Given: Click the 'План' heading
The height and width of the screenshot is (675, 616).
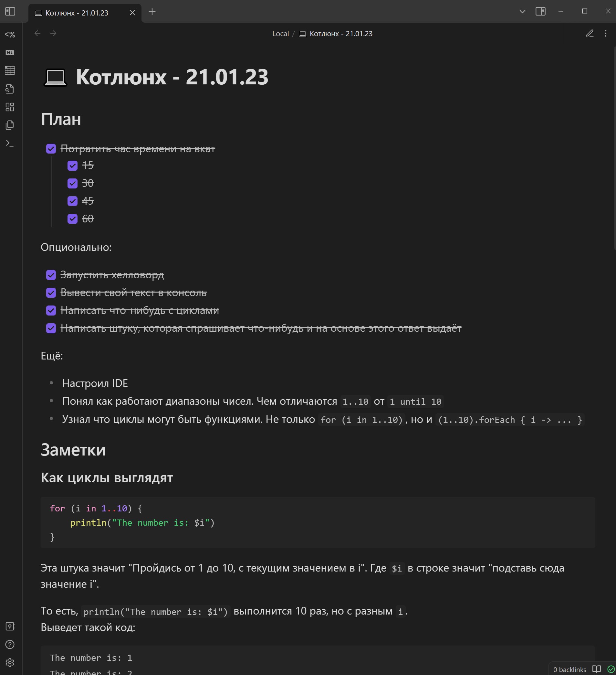Looking at the screenshot, I should point(61,119).
